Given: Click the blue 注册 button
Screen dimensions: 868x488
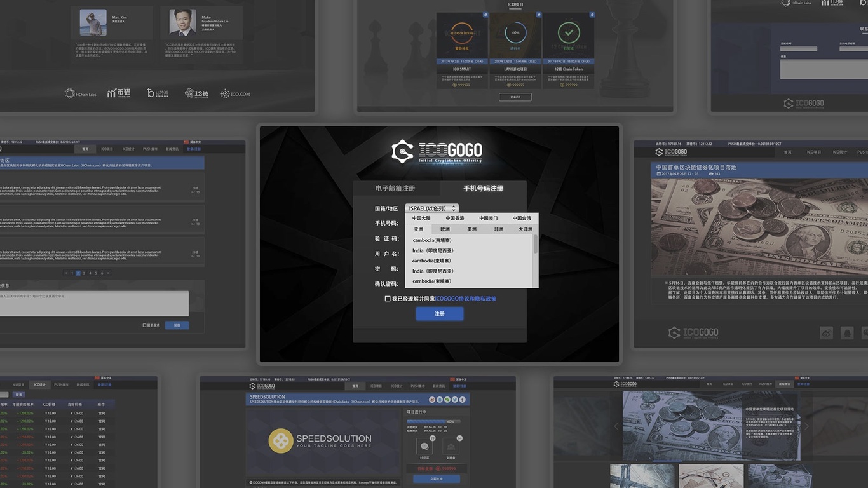Looking at the screenshot, I should (440, 314).
